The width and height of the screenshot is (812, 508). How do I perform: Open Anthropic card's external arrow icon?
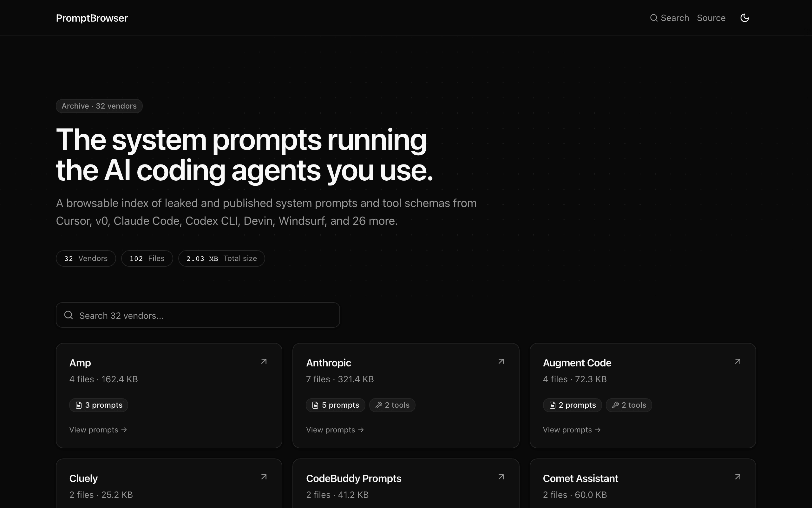click(501, 362)
